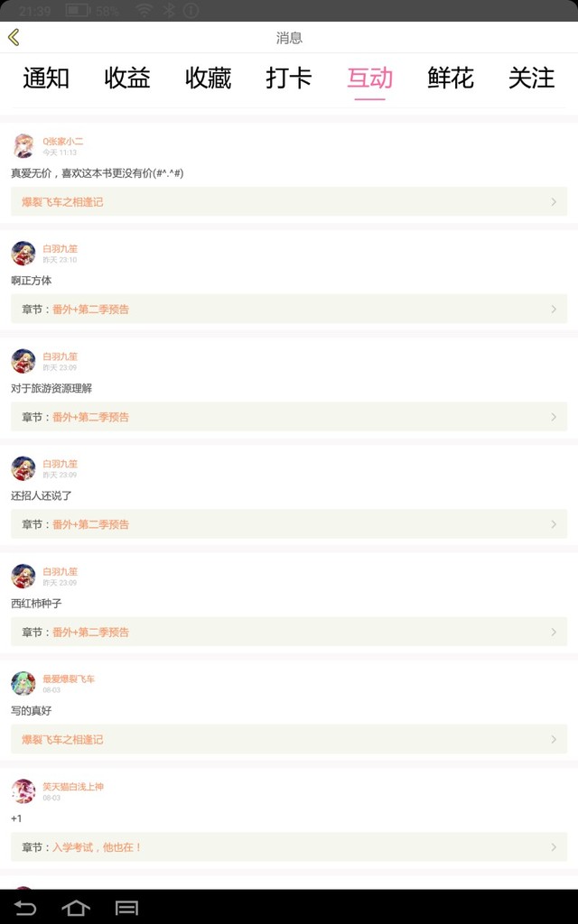The height and width of the screenshot is (924, 578).
Task: Open Q张家小二's avatar
Action: [23, 146]
